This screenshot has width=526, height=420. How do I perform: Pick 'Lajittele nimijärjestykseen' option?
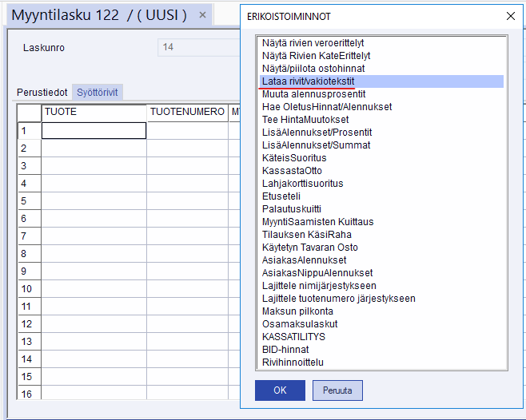click(x=319, y=286)
